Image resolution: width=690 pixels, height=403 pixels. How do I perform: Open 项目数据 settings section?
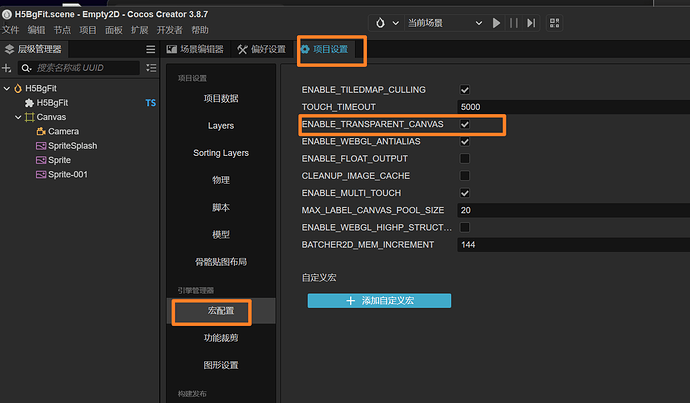[x=221, y=99]
